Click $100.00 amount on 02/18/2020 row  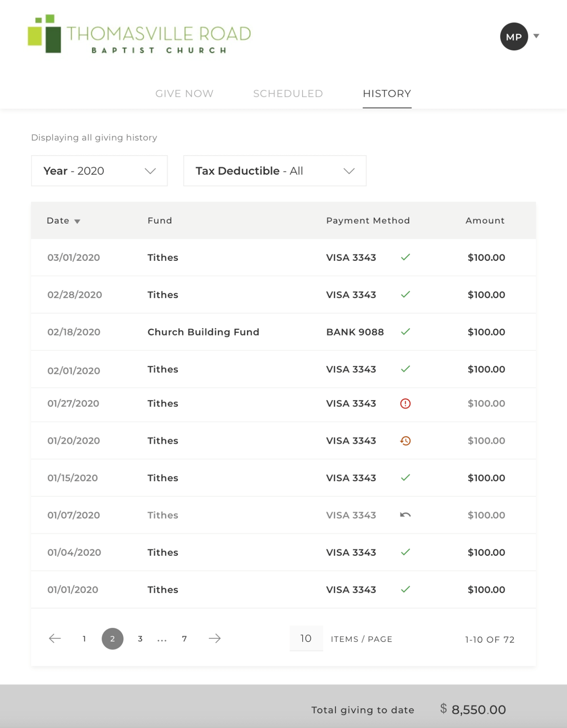point(487,332)
